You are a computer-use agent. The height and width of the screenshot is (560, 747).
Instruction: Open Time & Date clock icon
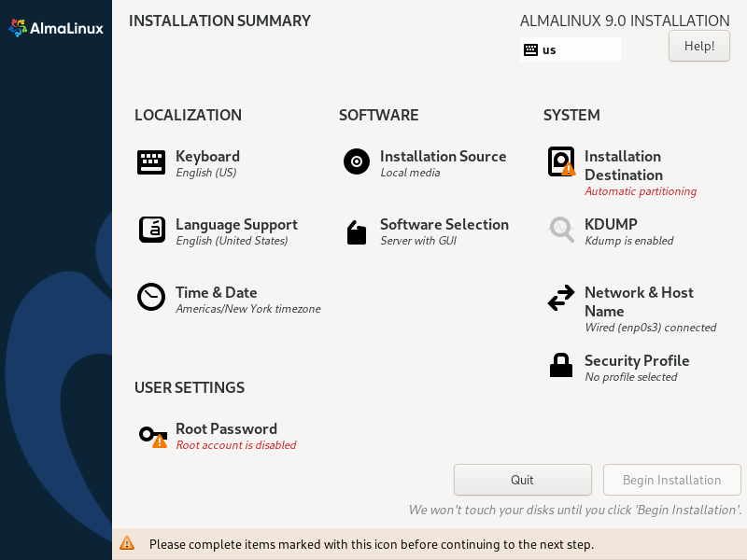151,297
